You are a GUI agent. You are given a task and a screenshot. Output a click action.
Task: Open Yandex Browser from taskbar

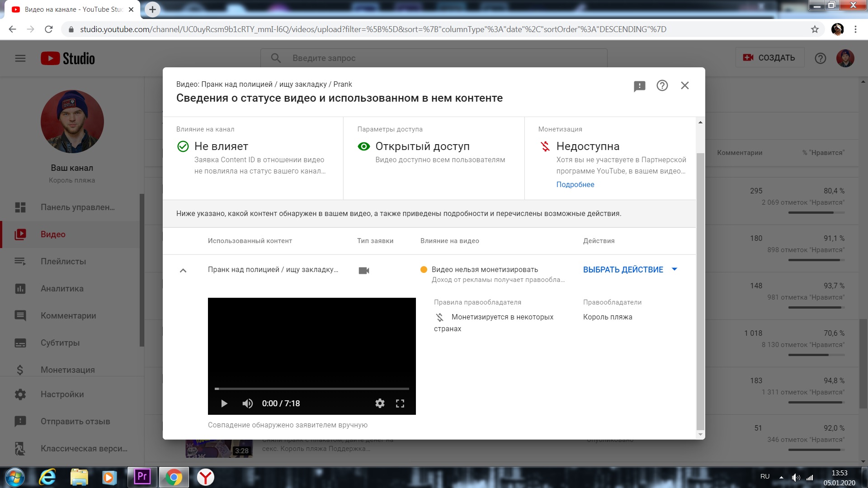[206, 477]
